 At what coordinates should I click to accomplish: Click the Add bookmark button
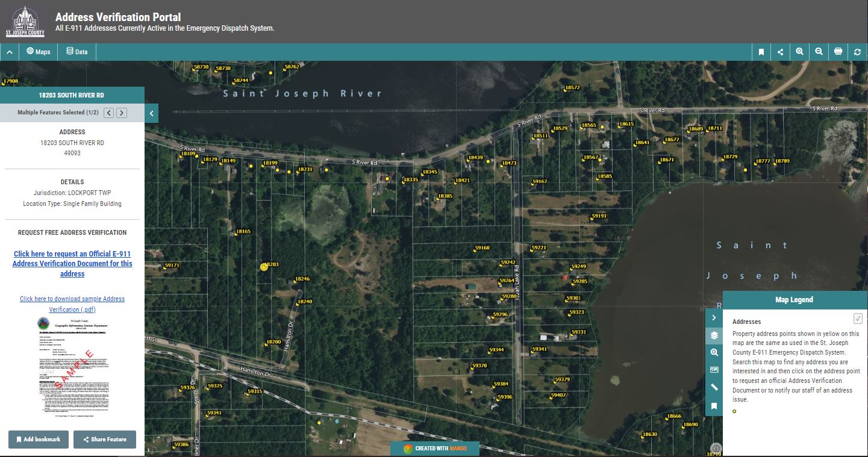[x=39, y=440]
